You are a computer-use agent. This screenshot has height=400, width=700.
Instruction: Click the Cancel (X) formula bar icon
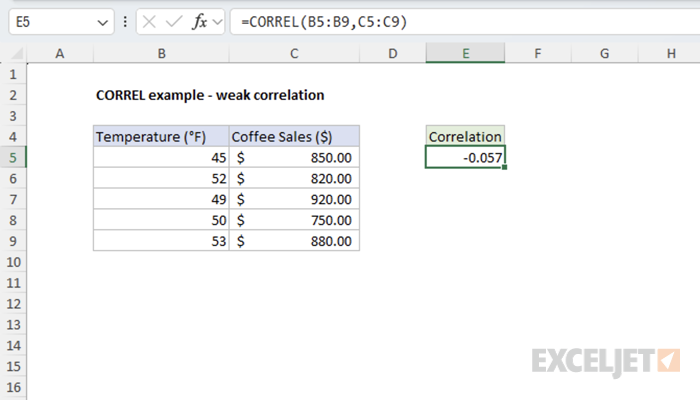click(x=149, y=21)
